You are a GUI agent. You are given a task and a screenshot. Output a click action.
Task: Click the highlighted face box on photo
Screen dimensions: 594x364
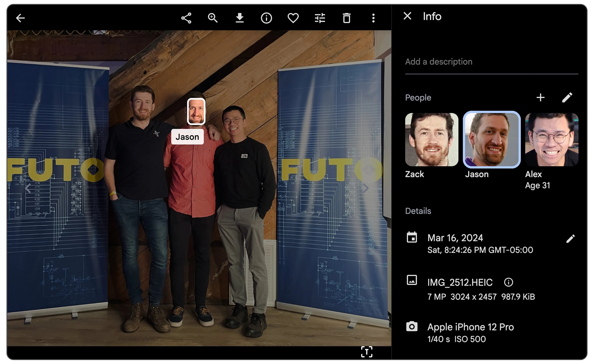(x=196, y=112)
